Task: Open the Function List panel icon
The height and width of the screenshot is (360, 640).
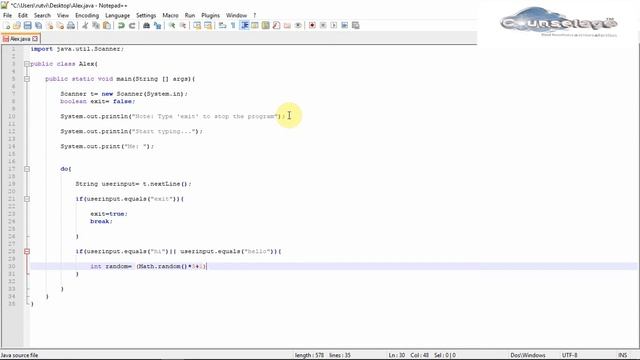Action: (276, 25)
